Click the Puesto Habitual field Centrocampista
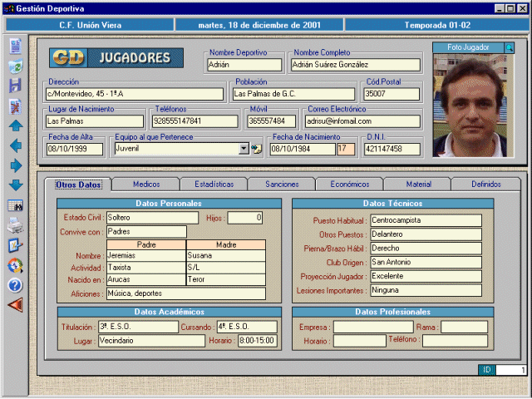The width and height of the screenshot is (532, 399). (426, 220)
